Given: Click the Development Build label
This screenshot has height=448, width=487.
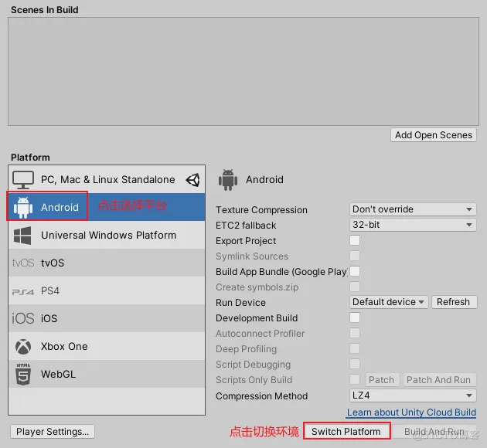Looking at the screenshot, I should tap(257, 318).
